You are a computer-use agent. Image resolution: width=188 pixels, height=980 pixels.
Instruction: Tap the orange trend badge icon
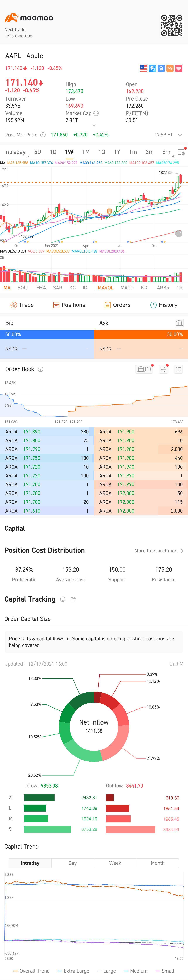coord(170,68)
